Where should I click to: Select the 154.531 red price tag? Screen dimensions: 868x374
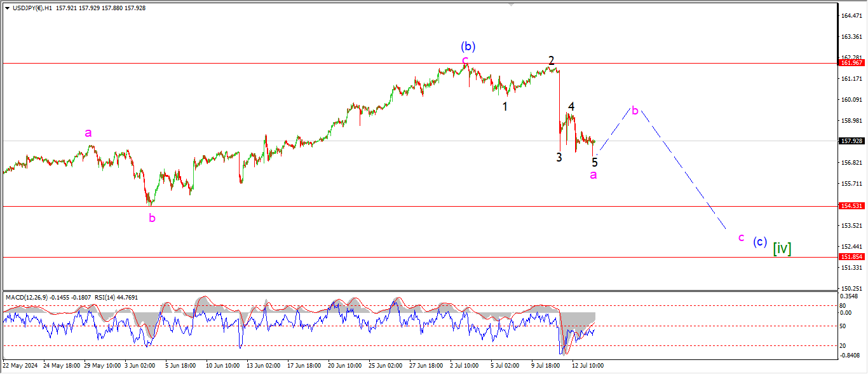point(851,206)
